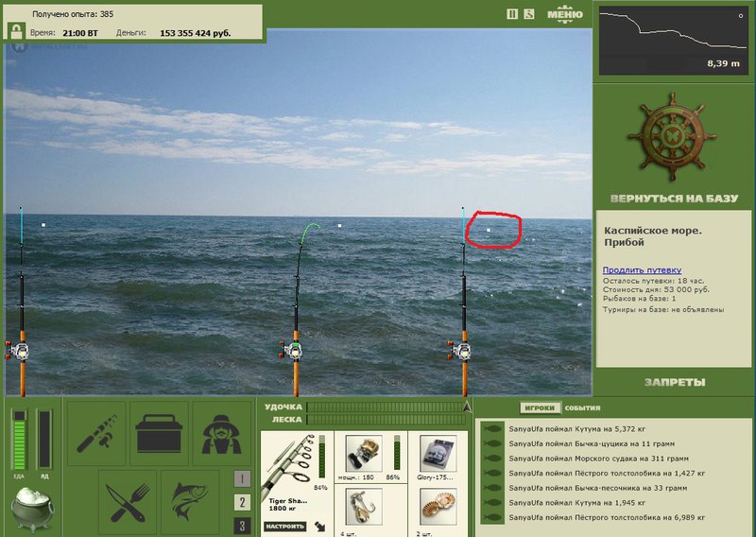Click the ship's steering wheel icon
The image size is (756, 537).
point(673,136)
